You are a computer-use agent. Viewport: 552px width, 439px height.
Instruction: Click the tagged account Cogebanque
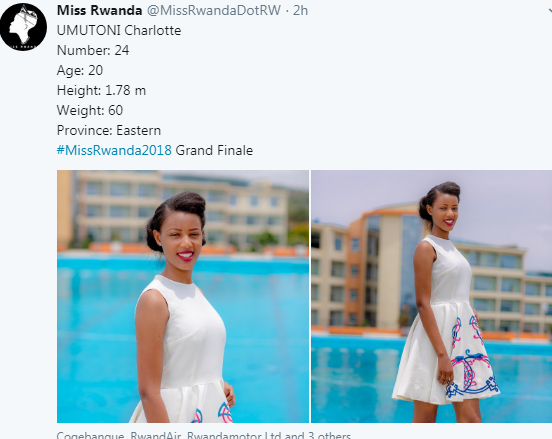90,435
